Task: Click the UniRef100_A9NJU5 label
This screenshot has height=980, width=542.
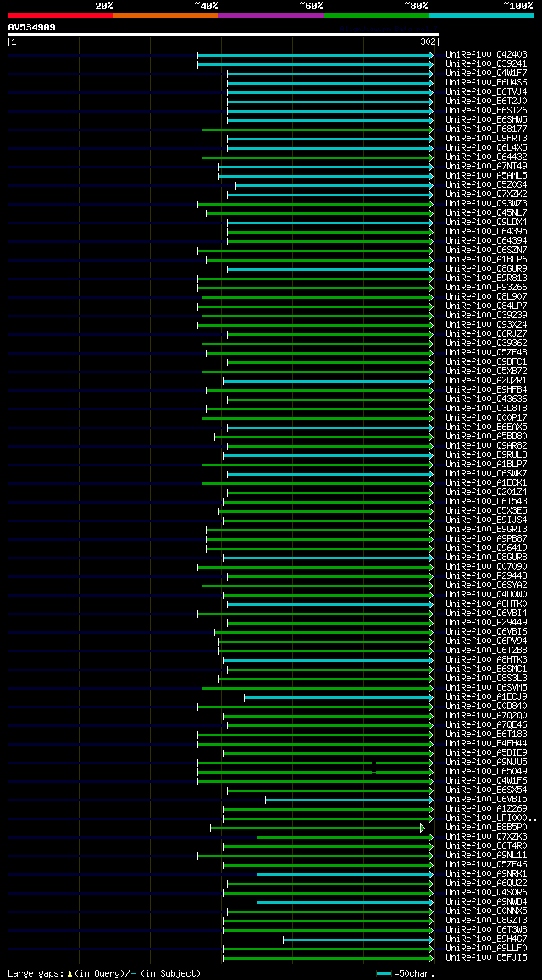Action: 486,763
